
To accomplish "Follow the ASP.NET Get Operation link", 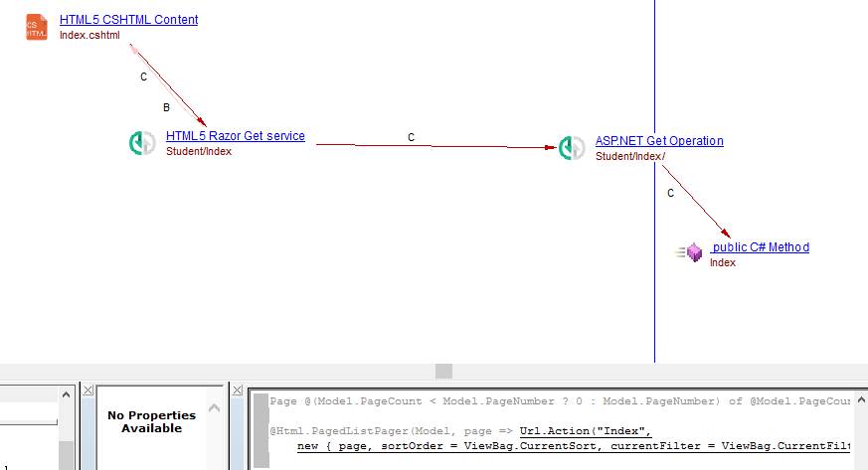I will (x=659, y=141).
